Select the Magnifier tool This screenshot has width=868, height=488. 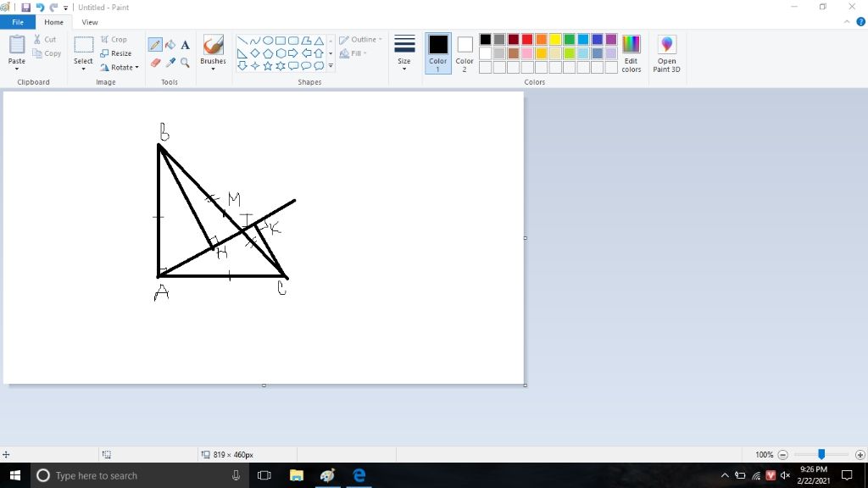click(x=186, y=63)
